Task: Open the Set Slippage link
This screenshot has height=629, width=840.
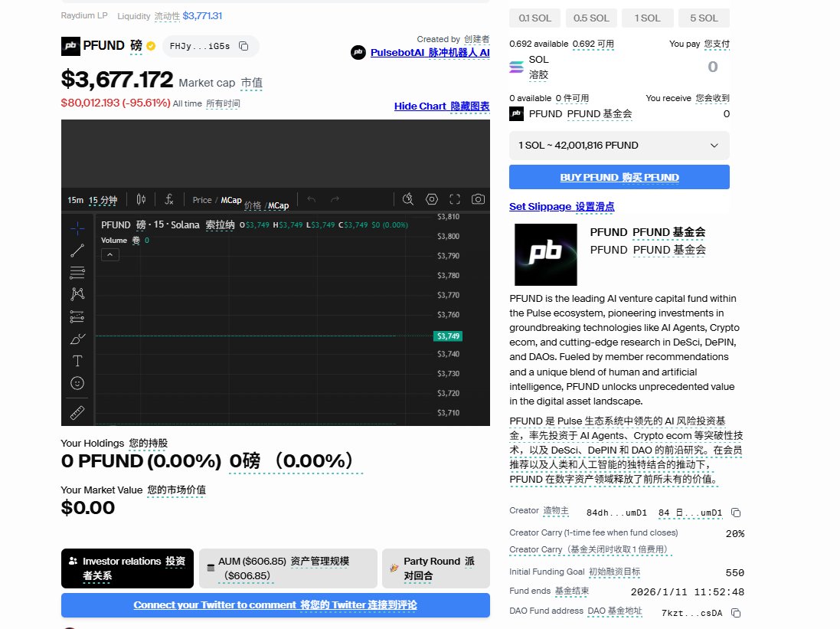Action: point(561,206)
